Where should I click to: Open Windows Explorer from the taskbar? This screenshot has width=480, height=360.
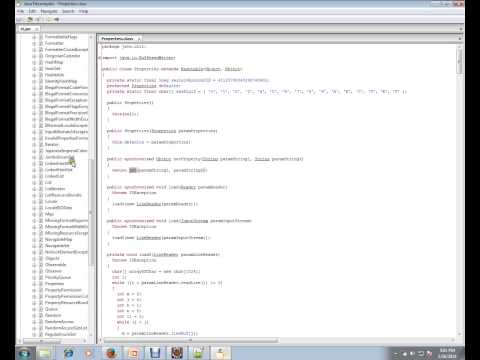(x=44, y=353)
